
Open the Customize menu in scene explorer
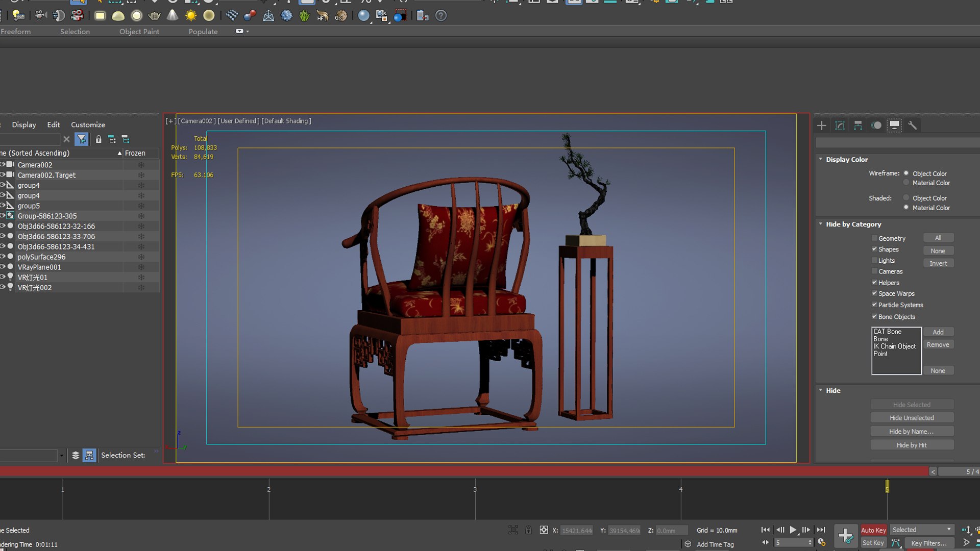tap(88, 124)
